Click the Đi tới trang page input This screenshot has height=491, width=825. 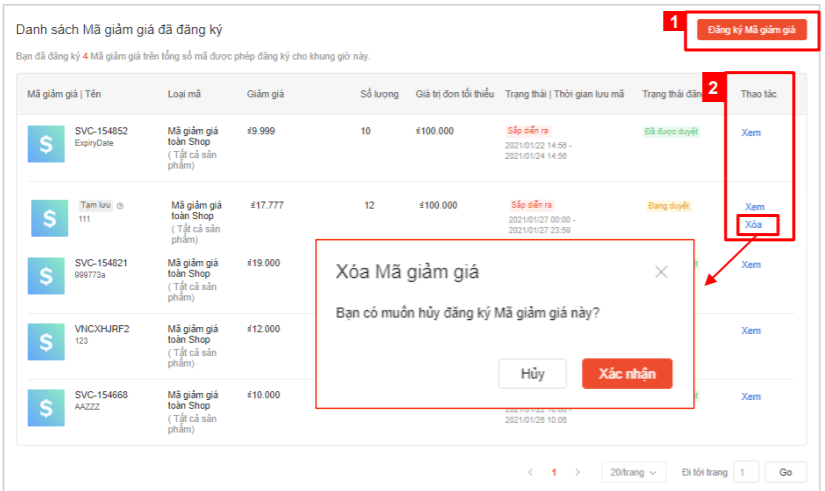pyautogui.click(x=746, y=472)
